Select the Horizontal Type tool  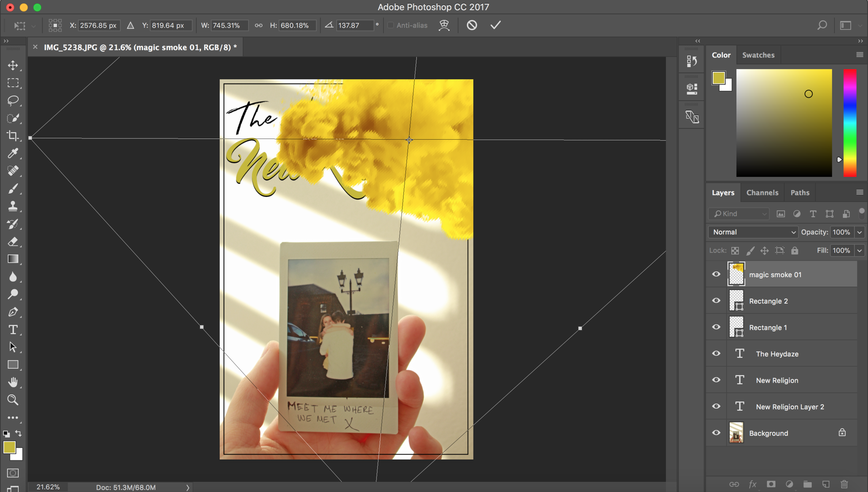(x=13, y=330)
